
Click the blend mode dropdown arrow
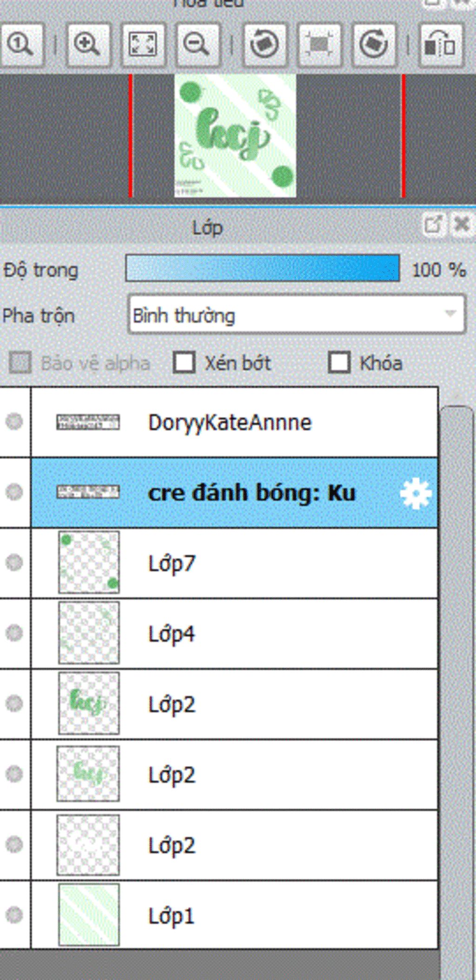(x=450, y=314)
